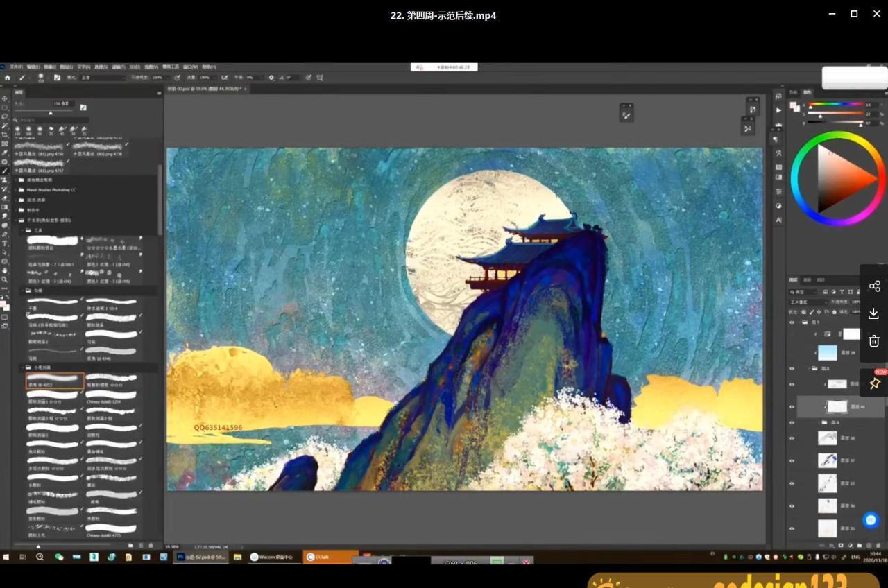
Task: Select the Eyedropper tool
Action: pyautogui.click(x=5, y=153)
